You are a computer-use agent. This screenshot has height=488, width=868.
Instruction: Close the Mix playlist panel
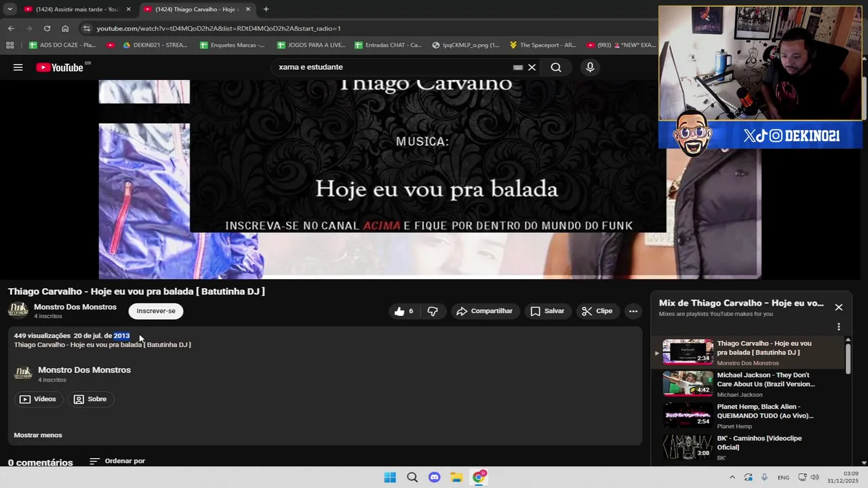click(x=839, y=307)
